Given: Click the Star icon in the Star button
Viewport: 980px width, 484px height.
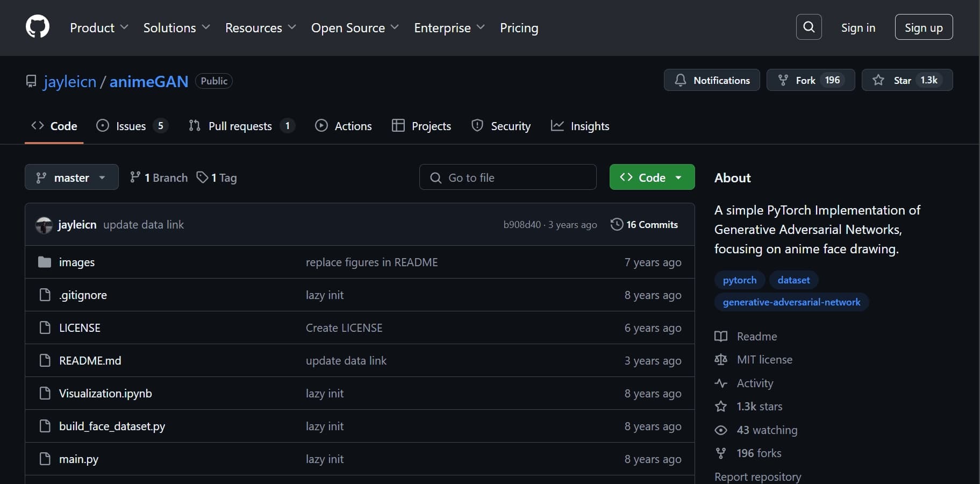Looking at the screenshot, I should click(x=878, y=80).
